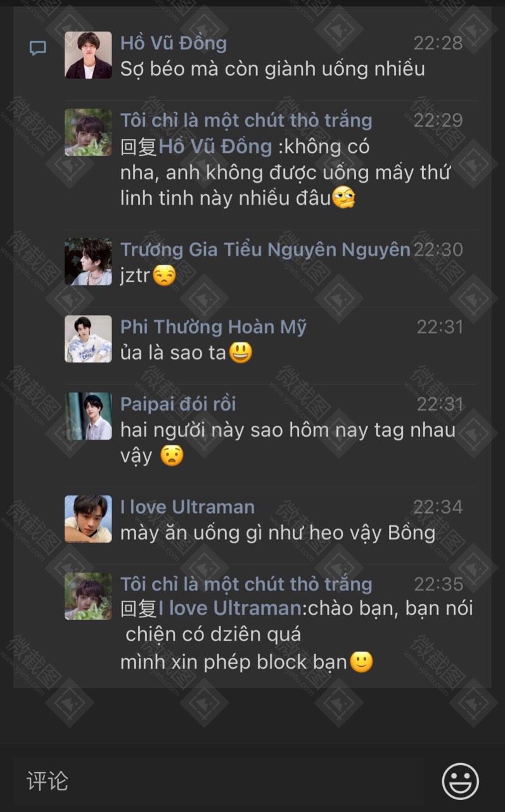Viewport: 505px width, 812px height.
Task: Click the comment bubble icon
Action: [x=38, y=48]
